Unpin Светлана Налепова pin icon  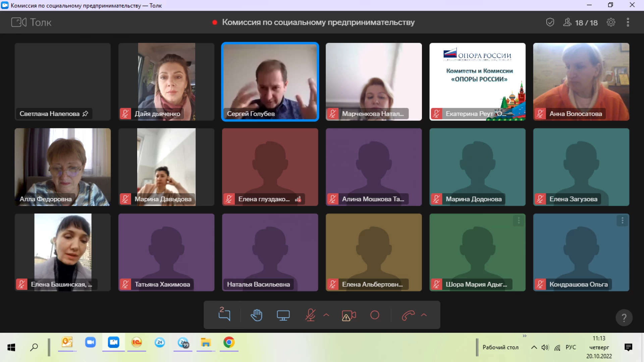[86, 114]
